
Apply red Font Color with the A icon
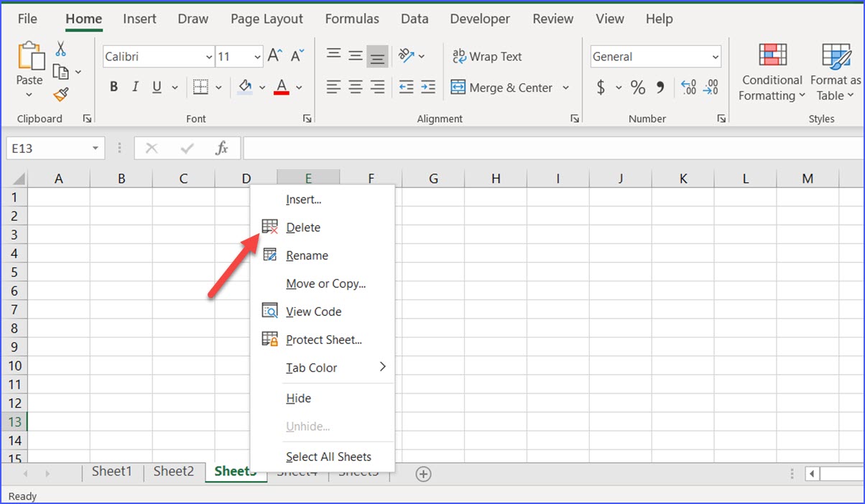[x=282, y=88]
